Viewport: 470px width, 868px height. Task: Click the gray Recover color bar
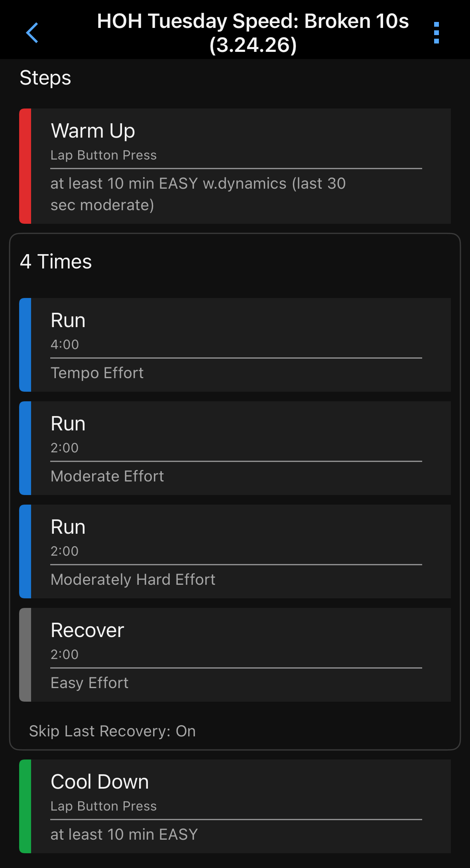coord(25,655)
